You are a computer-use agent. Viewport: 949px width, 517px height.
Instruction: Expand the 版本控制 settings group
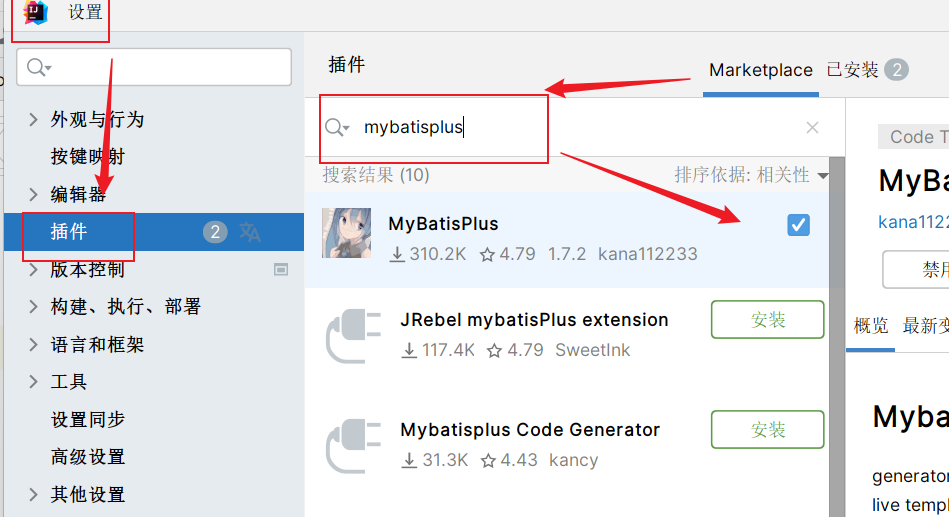click(x=34, y=269)
